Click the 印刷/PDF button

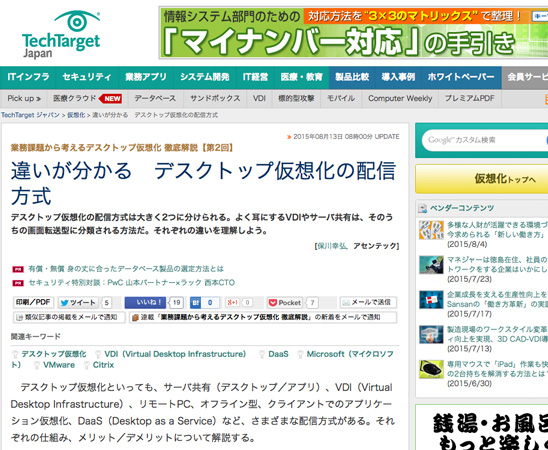click(x=34, y=303)
